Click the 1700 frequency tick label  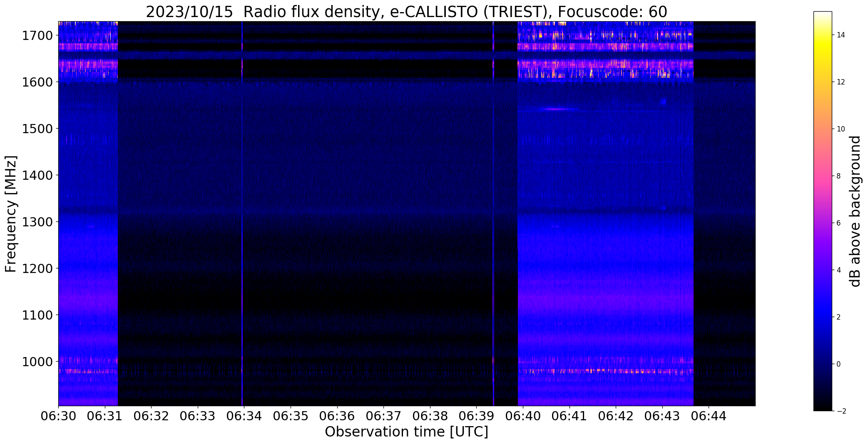[x=37, y=35]
